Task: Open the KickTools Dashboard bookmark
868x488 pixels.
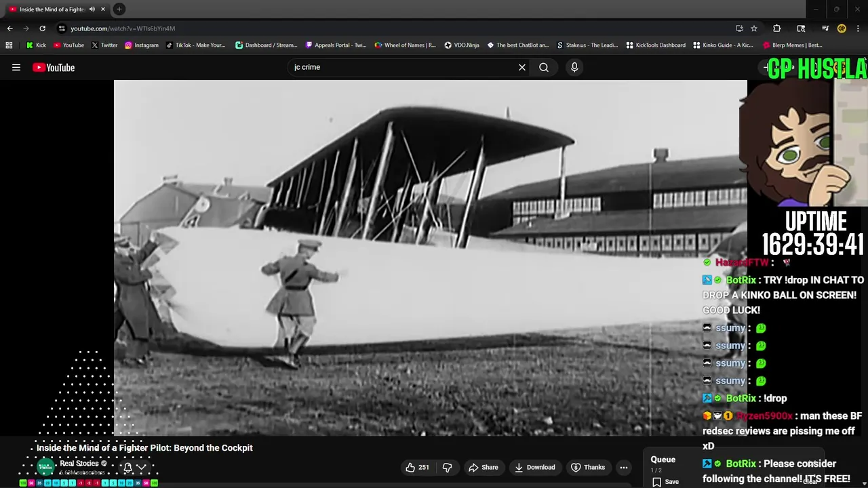Action: click(656, 45)
